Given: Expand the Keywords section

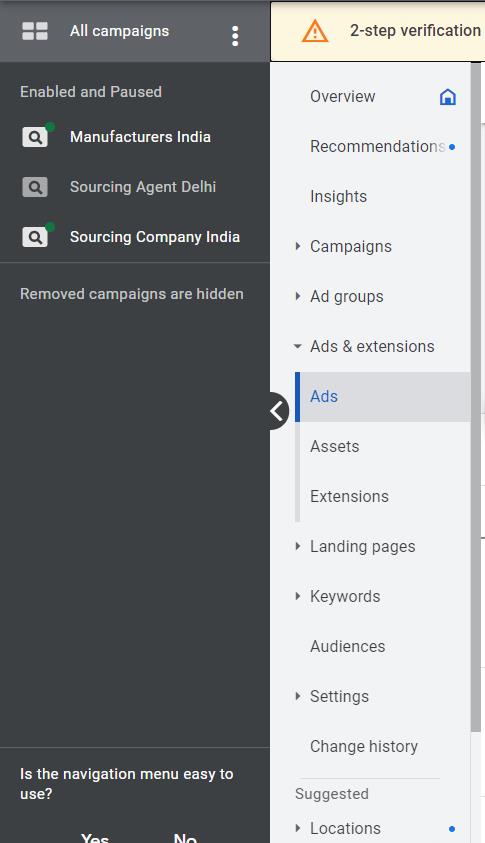Looking at the screenshot, I should (298, 596).
